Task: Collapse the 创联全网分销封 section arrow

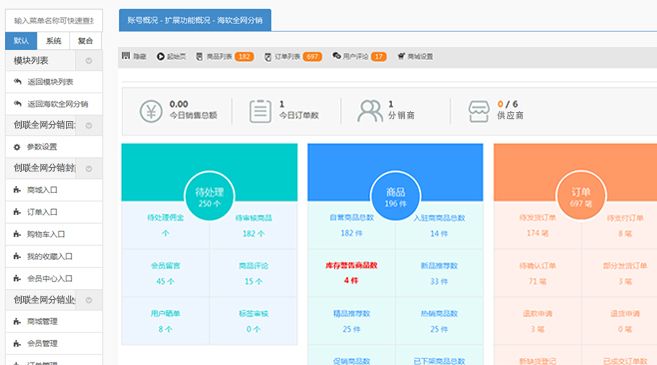Action: pyautogui.click(x=89, y=168)
